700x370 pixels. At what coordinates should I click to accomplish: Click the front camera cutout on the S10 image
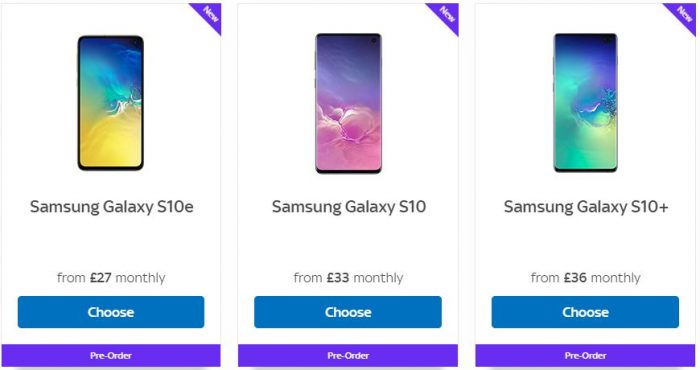point(374,41)
